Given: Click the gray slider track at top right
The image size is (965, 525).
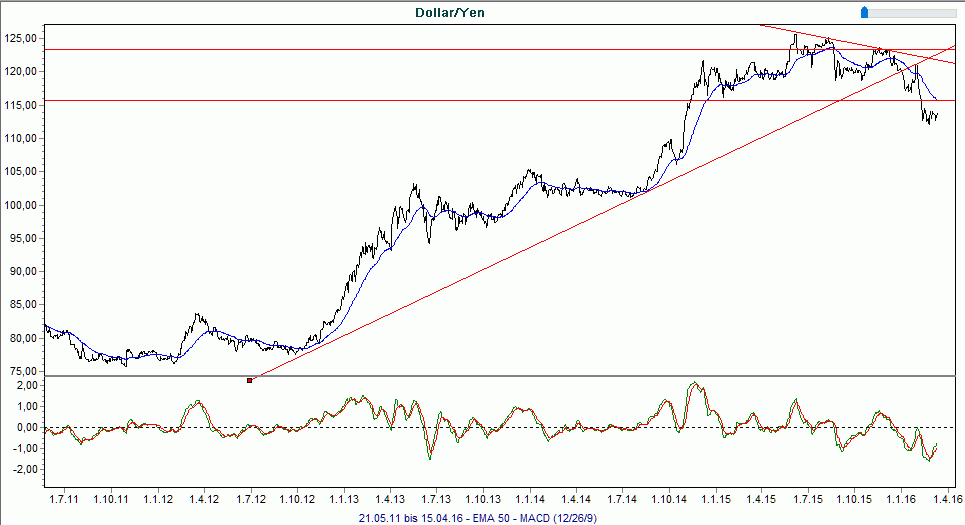Looking at the screenshot, I should point(910,11).
